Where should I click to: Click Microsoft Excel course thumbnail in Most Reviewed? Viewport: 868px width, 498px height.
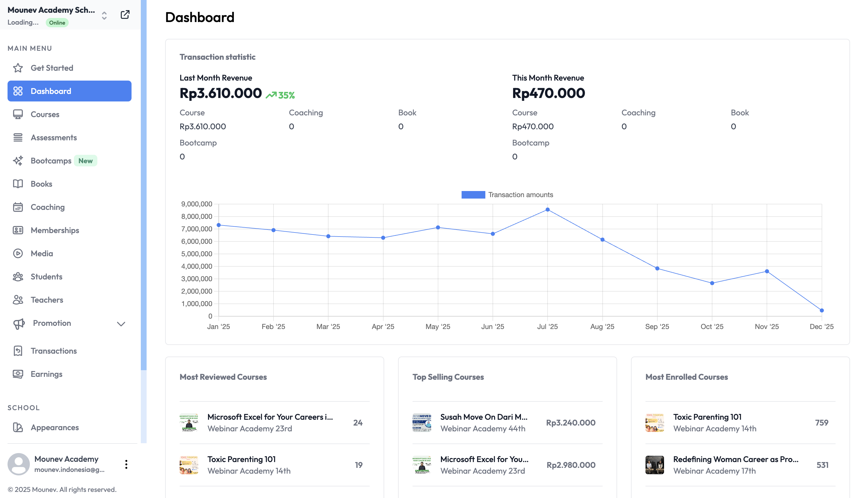coord(189,422)
